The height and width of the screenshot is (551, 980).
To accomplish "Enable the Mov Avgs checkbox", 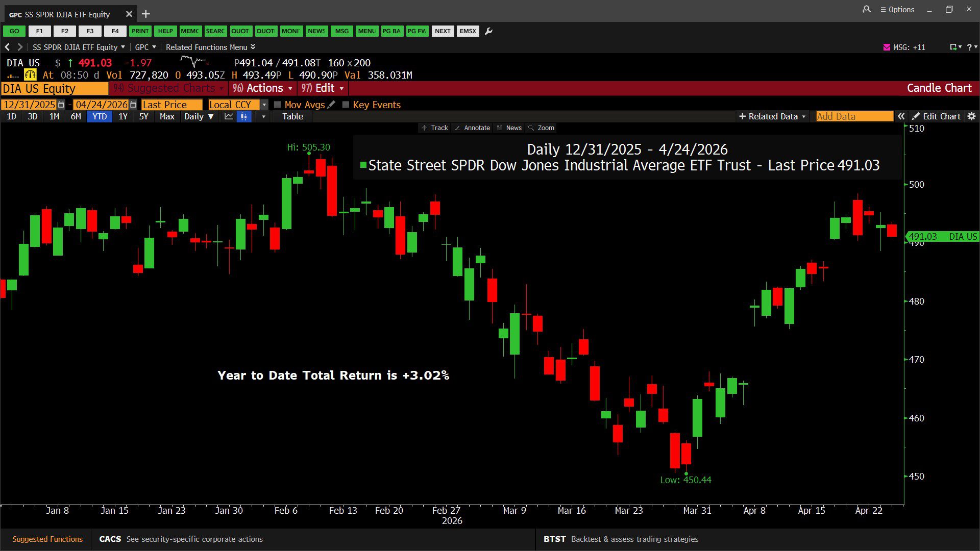I will pyautogui.click(x=278, y=105).
